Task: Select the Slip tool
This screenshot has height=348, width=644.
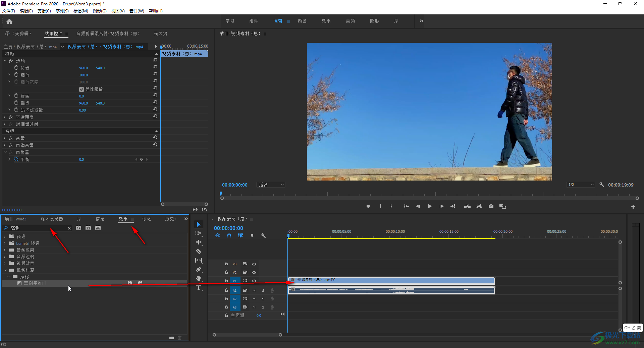Action: (199, 260)
